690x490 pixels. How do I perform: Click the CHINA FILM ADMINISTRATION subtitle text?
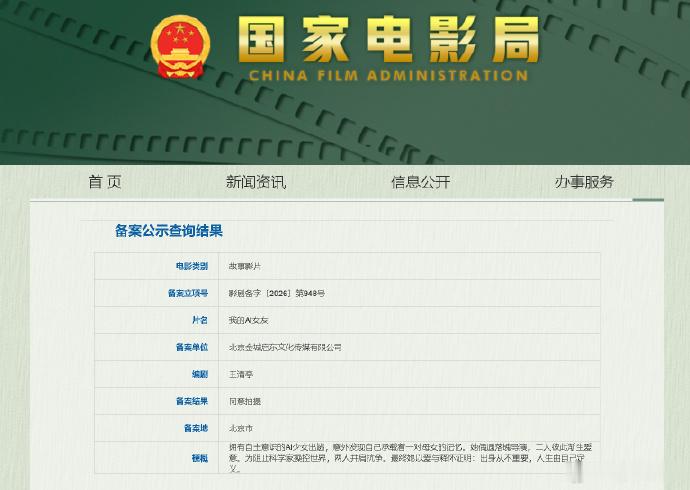388,76
